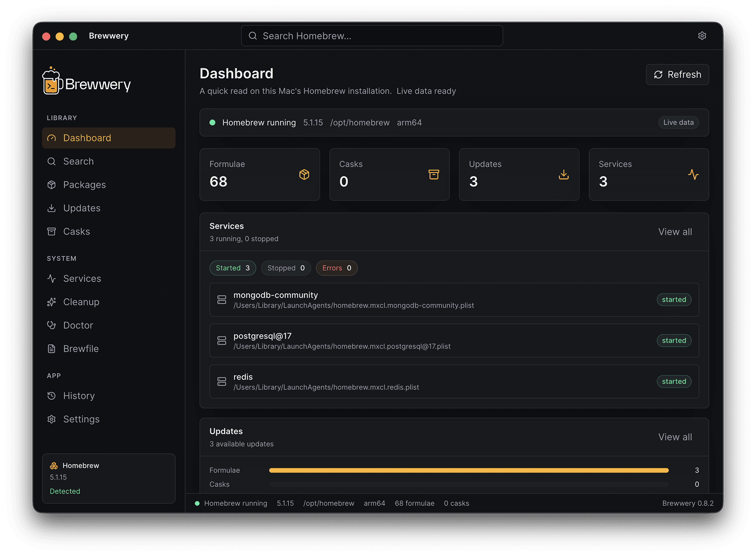
Task: Open Services under System section
Action: point(109,279)
